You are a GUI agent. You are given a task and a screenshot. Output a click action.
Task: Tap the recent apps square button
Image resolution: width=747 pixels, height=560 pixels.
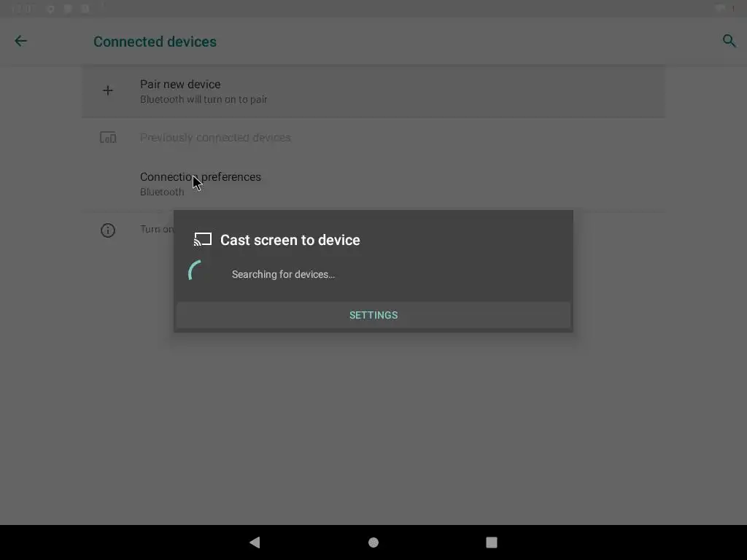(492, 542)
